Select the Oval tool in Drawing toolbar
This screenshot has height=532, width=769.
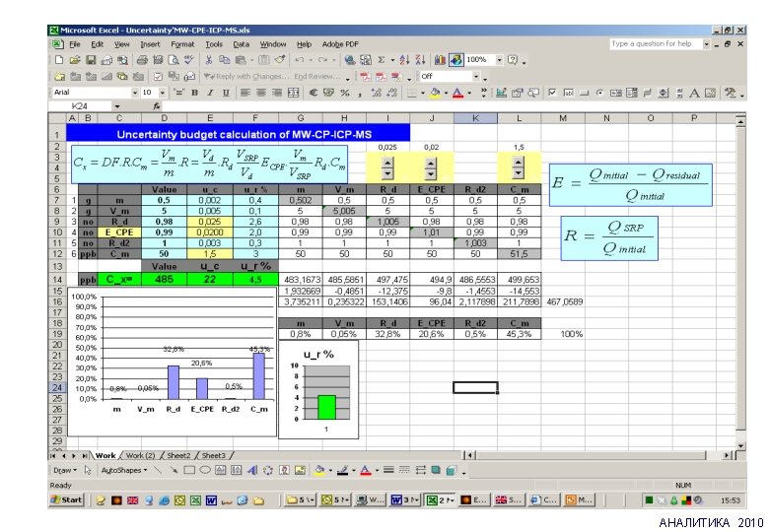(x=205, y=470)
